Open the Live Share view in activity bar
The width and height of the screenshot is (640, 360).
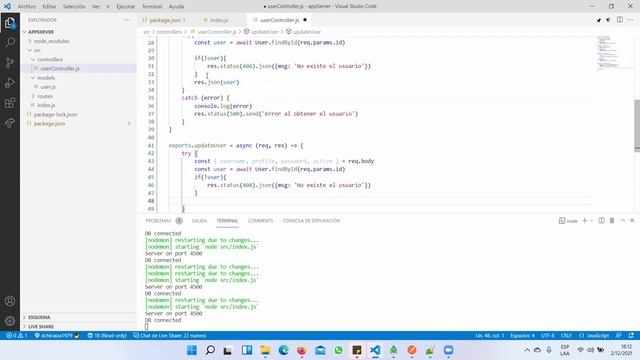(10, 122)
